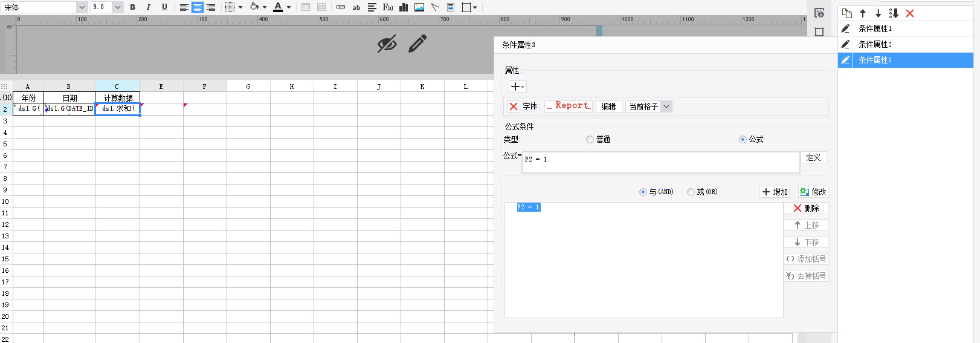This screenshot has width=980, height=343.
Task: Insert a chart into the cell
Action: click(404, 7)
